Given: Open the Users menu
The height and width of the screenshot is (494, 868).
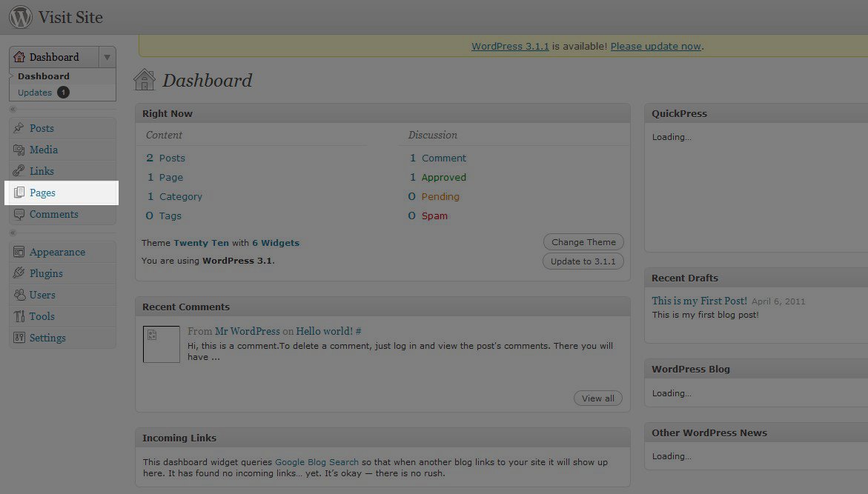Looking at the screenshot, I should (x=42, y=295).
